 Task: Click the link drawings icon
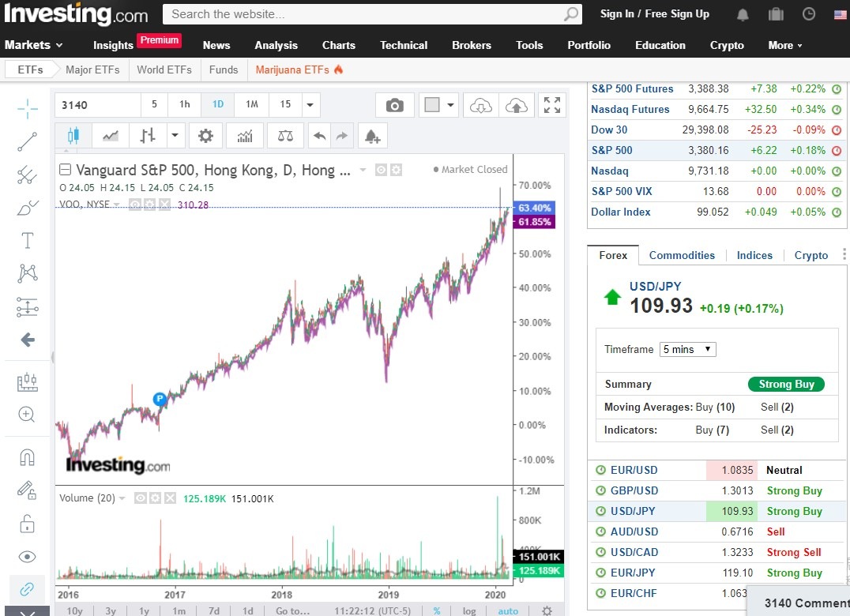[27, 589]
